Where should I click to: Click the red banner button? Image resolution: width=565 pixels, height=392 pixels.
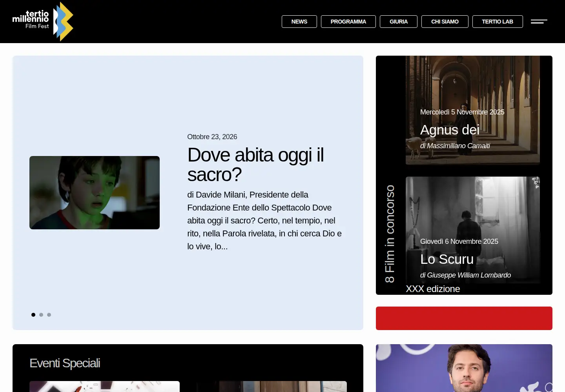pos(464,318)
